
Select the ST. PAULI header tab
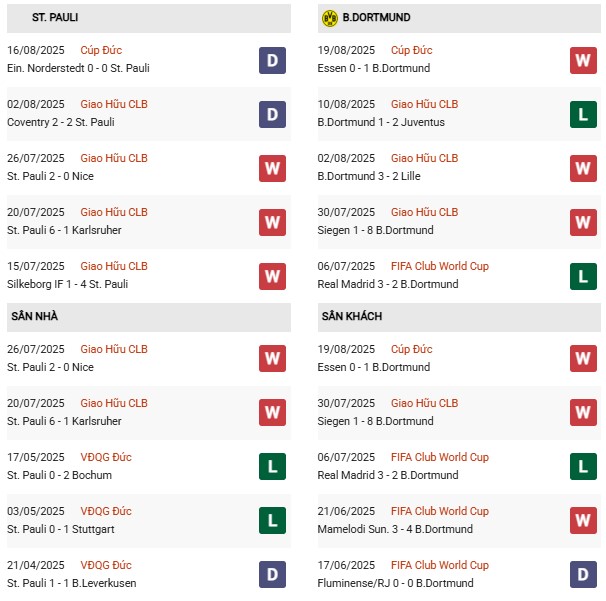coord(55,18)
